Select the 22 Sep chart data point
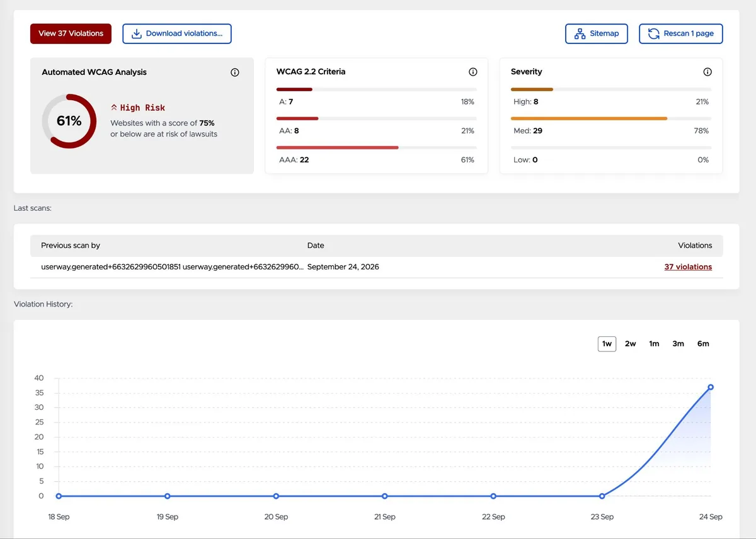The height and width of the screenshot is (539, 756). pyautogui.click(x=493, y=496)
